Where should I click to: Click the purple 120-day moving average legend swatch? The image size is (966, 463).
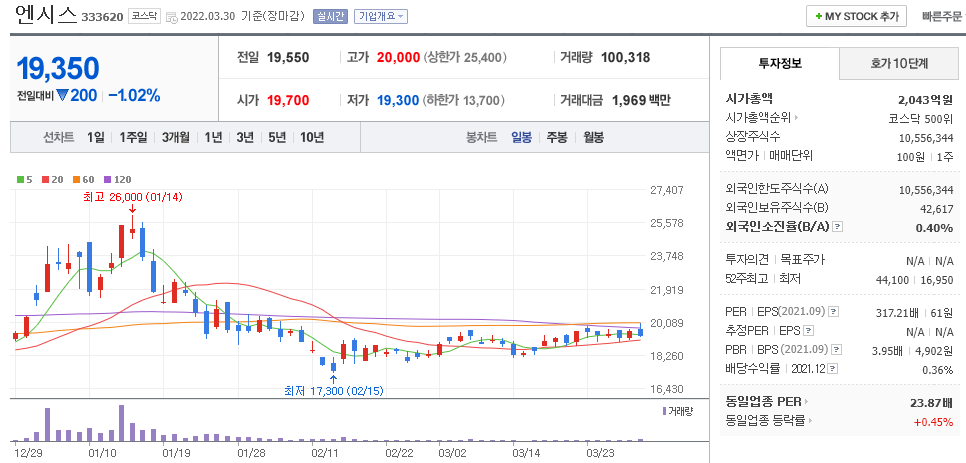tap(107, 180)
